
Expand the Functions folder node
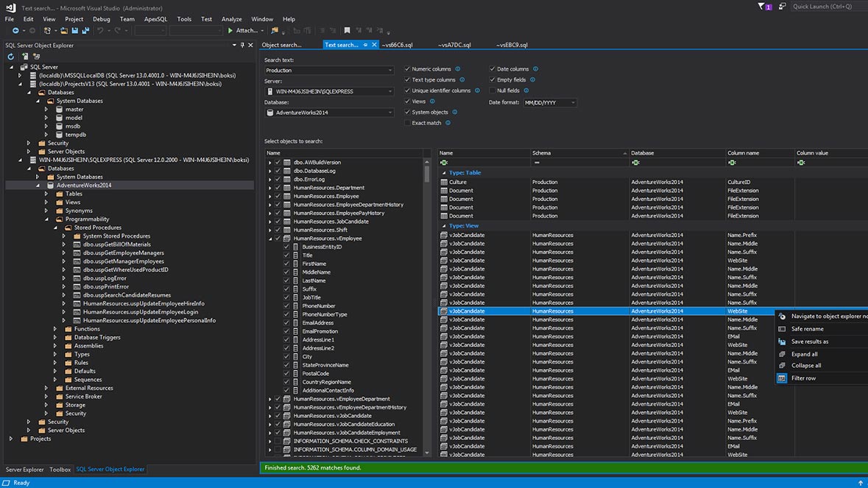coord(54,329)
